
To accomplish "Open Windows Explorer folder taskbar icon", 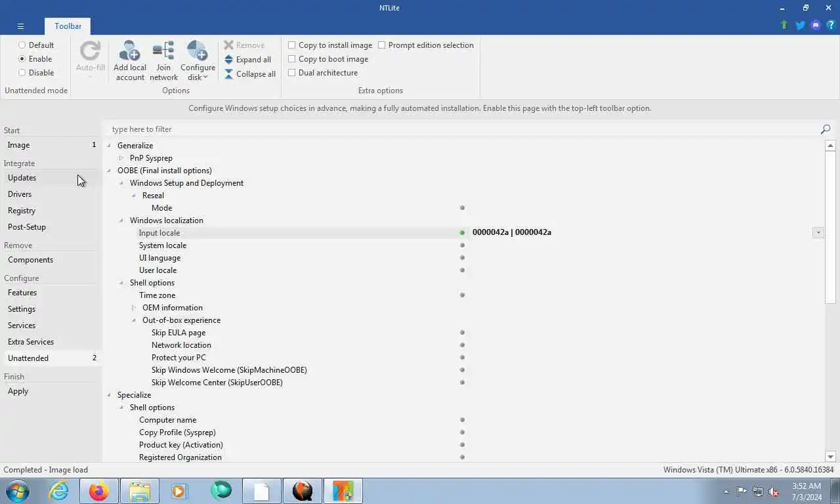I will click(139, 491).
